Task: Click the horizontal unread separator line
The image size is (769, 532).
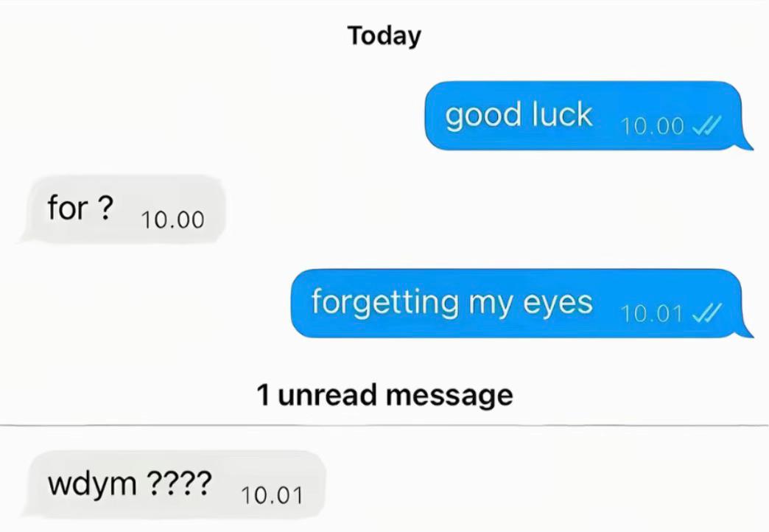Action: [384, 425]
